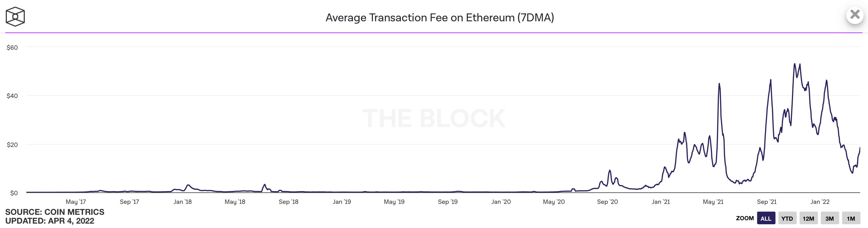Switch zoom to YTD
The width and height of the screenshot is (868, 228).
[x=787, y=219]
